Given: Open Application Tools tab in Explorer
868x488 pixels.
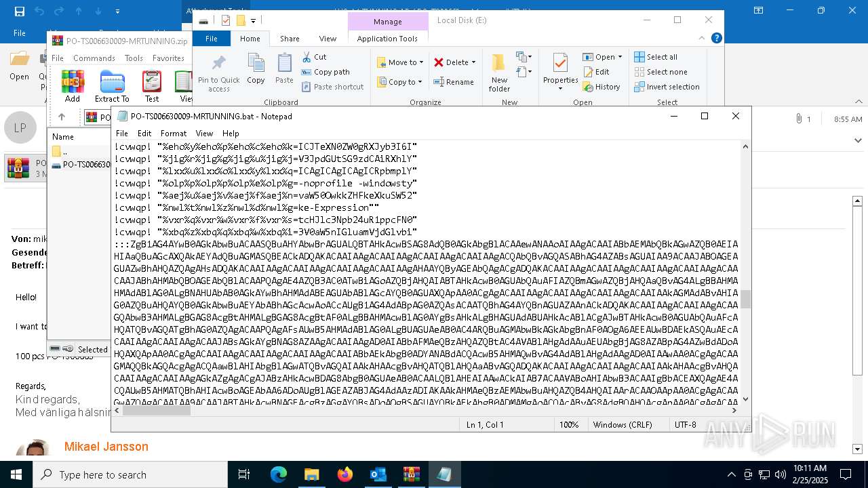Looking at the screenshot, I should (387, 39).
